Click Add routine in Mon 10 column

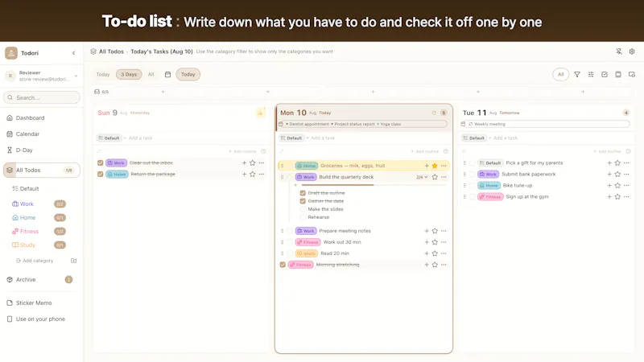[x=424, y=151]
